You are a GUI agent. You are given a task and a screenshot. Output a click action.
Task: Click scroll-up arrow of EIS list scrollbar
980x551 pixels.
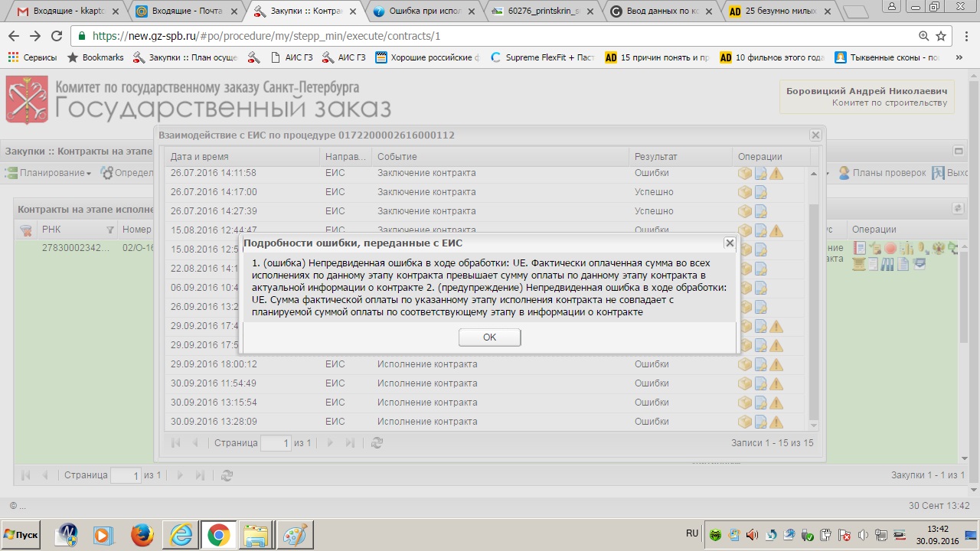click(x=813, y=172)
